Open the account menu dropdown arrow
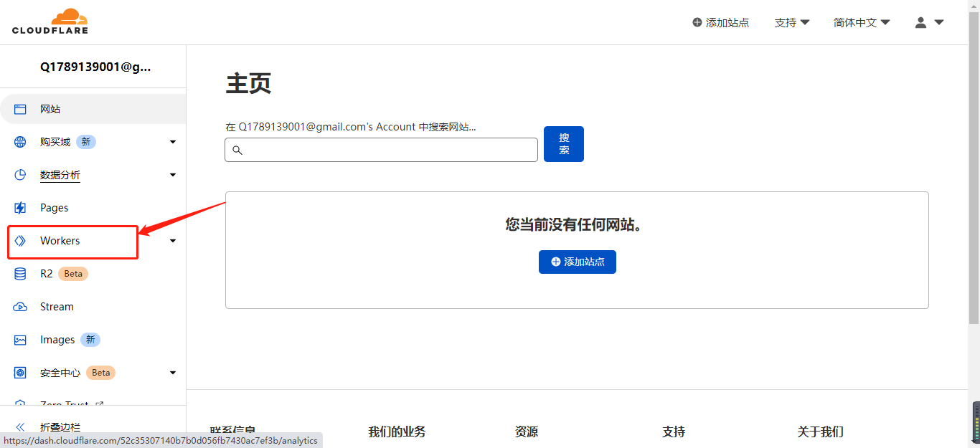The height and width of the screenshot is (448, 980). [x=938, y=22]
